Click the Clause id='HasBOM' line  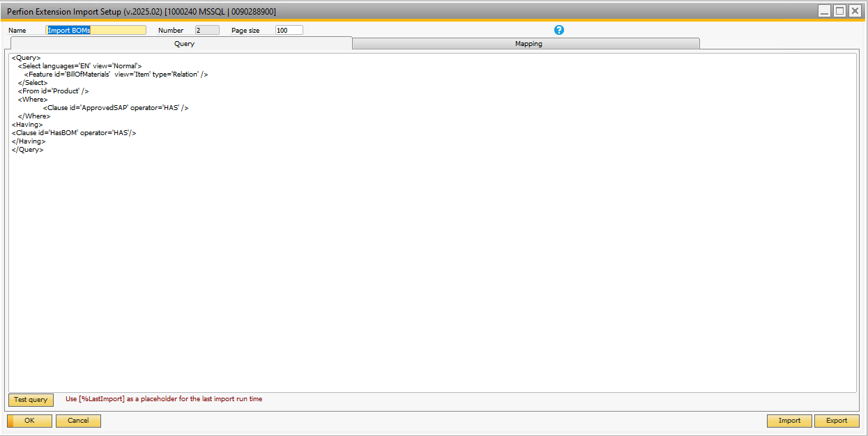click(74, 133)
